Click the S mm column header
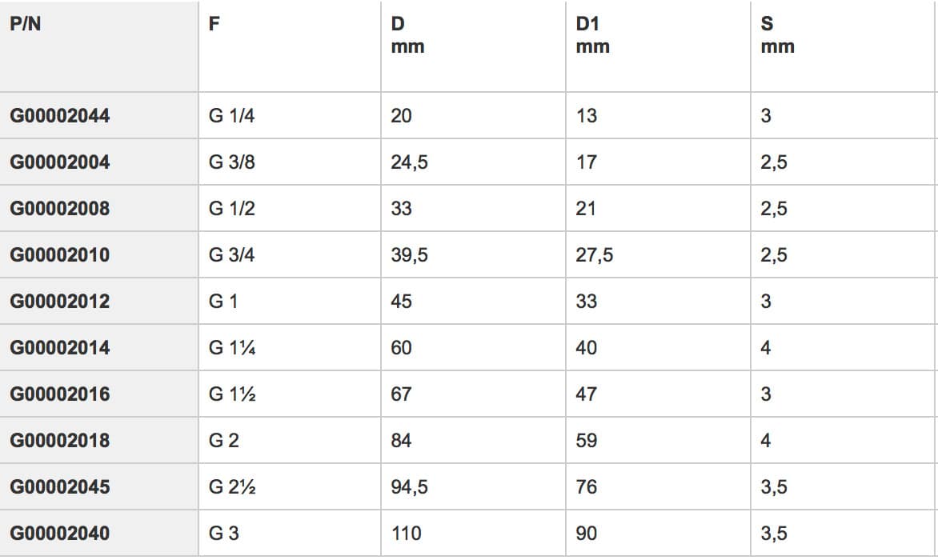Viewport: 938px width, 560px height. click(777, 34)
